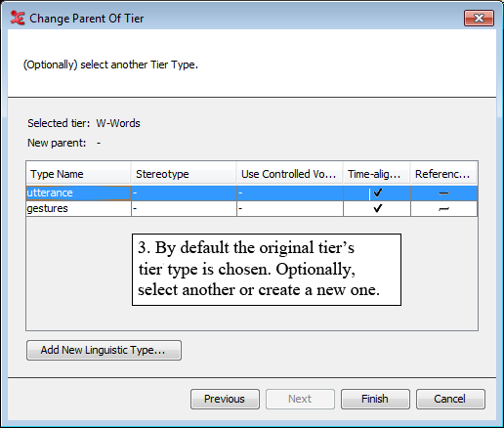Cancel the change parent wizard
The width and height of the screenshot is (504, 428).
click(x=450, y=399)
